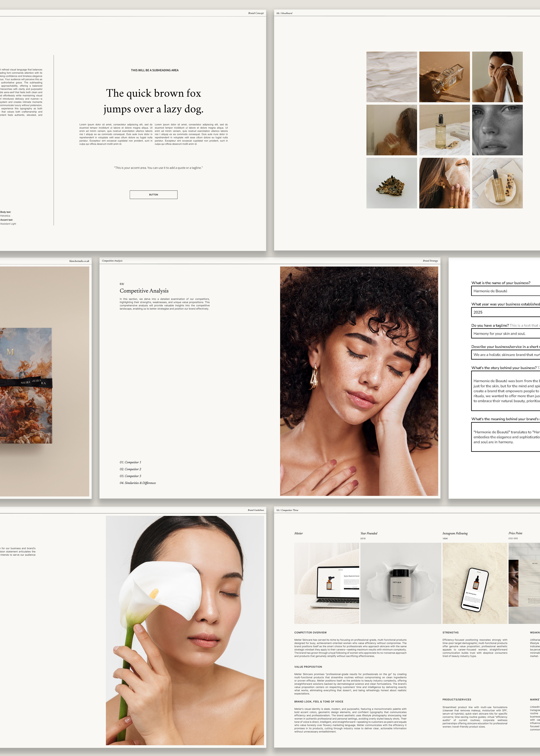Click the BUTTON outlined box
This screenshot has height=756, width=540.
click(x=153, y=195)
